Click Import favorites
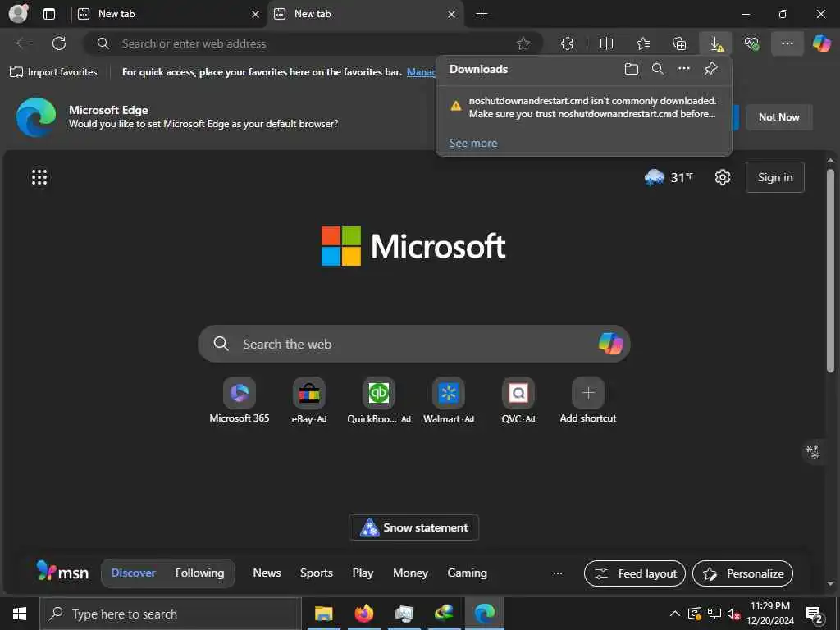Viewport: 840px width, 630px height. (x=53, y=72)
